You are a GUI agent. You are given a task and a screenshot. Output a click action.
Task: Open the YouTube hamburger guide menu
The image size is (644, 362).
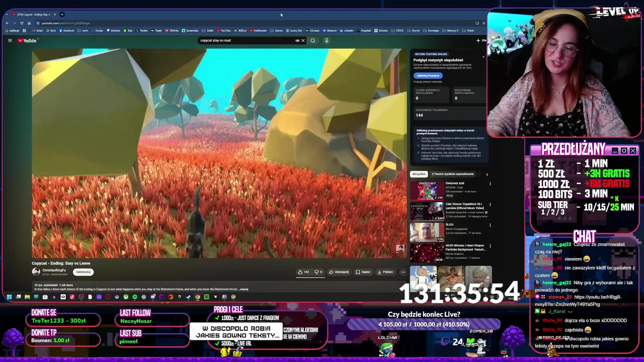click(10, 40)
